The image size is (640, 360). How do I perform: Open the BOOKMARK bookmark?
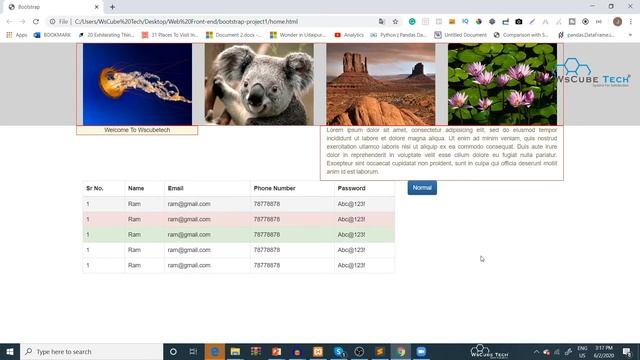pos(52,35)
